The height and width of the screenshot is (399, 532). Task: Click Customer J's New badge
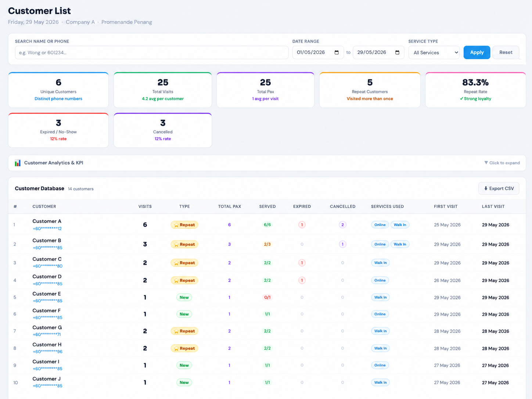tap(184, 382)
